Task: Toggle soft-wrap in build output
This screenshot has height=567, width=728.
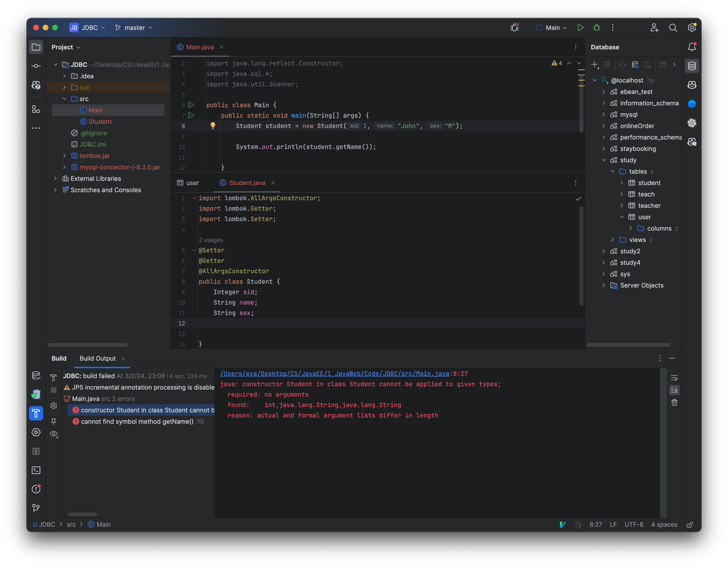Action: point(674,378)
